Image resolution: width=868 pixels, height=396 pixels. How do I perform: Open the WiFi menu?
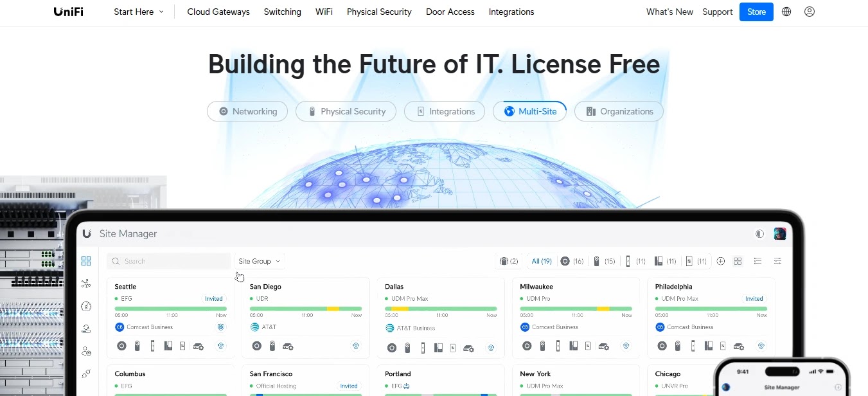point(324,12)
